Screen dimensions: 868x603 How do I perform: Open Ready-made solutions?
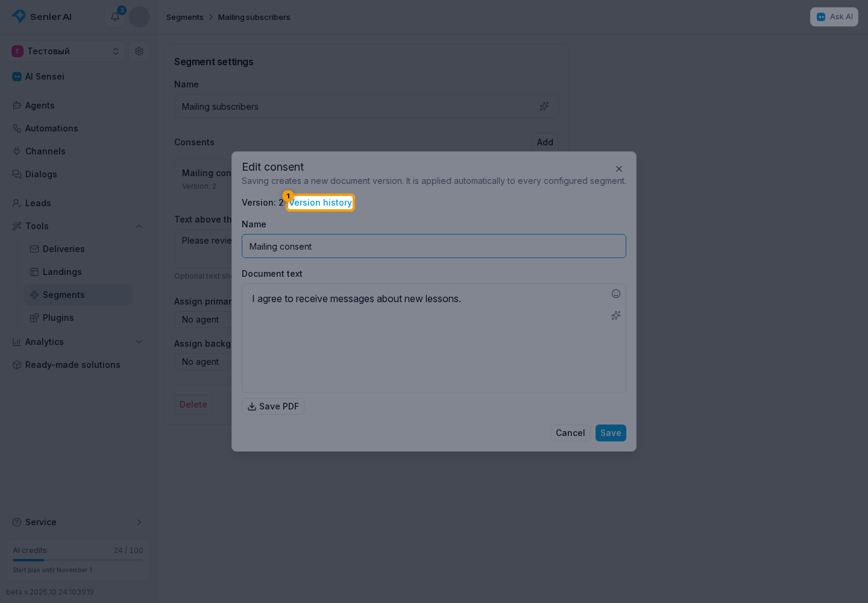(x=78, y=365)
